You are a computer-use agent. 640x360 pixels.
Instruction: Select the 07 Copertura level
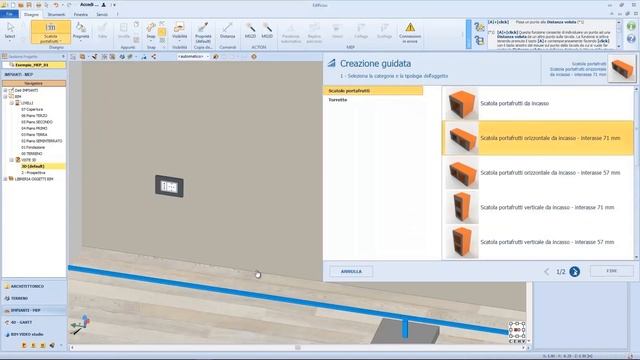[x=32, y=109]
